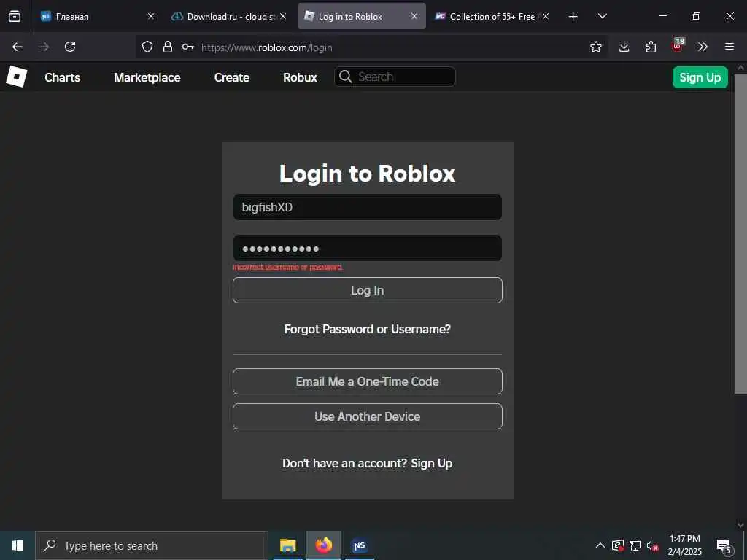Click the incorrect username or password message
The image size is (747, 560).
tap(287, 267)
